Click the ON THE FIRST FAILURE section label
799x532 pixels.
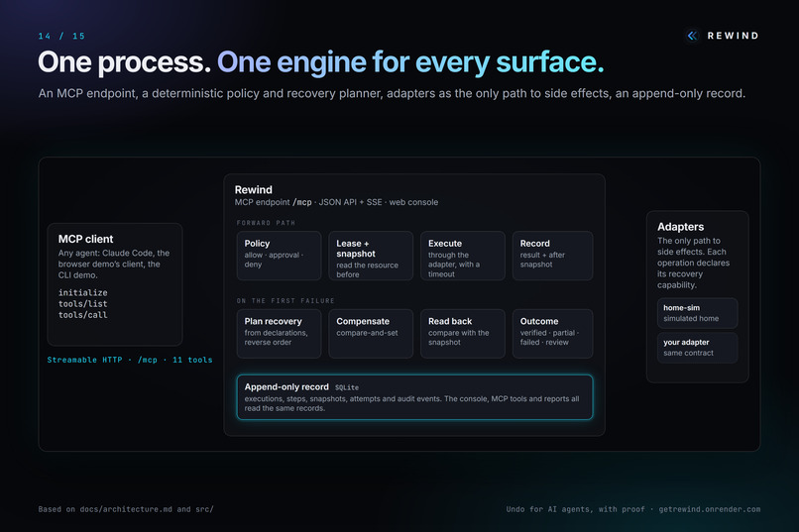(285, 301)
